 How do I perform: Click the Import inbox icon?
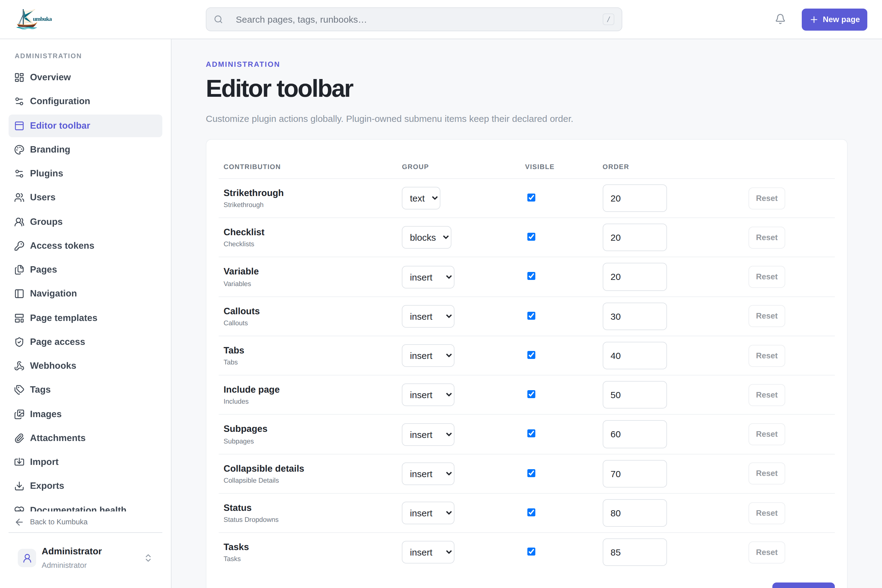(19, 462)
